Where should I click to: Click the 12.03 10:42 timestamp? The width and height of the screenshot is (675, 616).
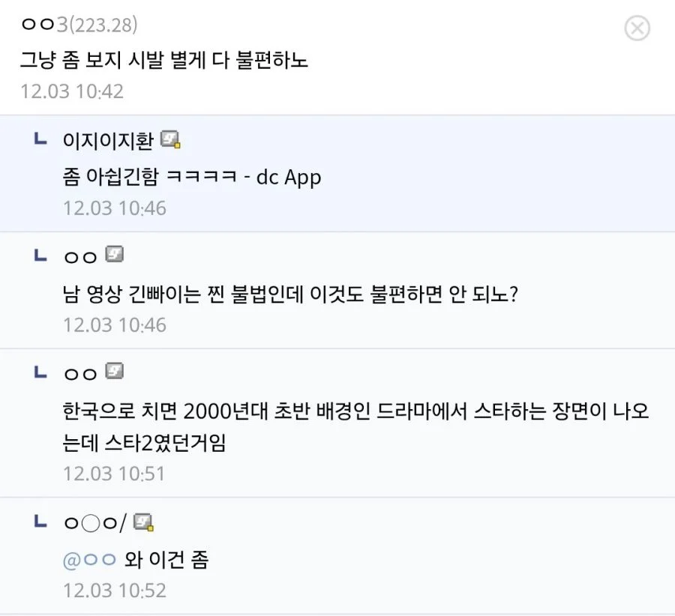(x=71, y=91)
